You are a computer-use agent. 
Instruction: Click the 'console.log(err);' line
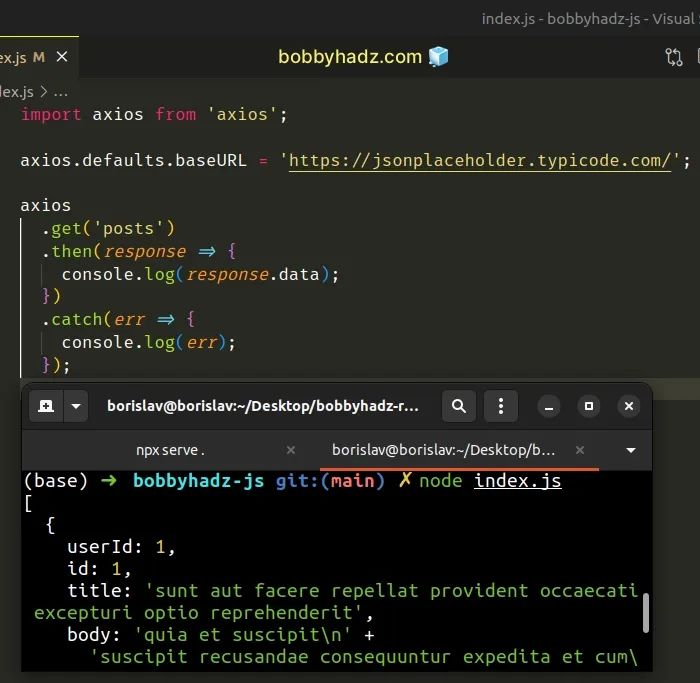(149, 343)
